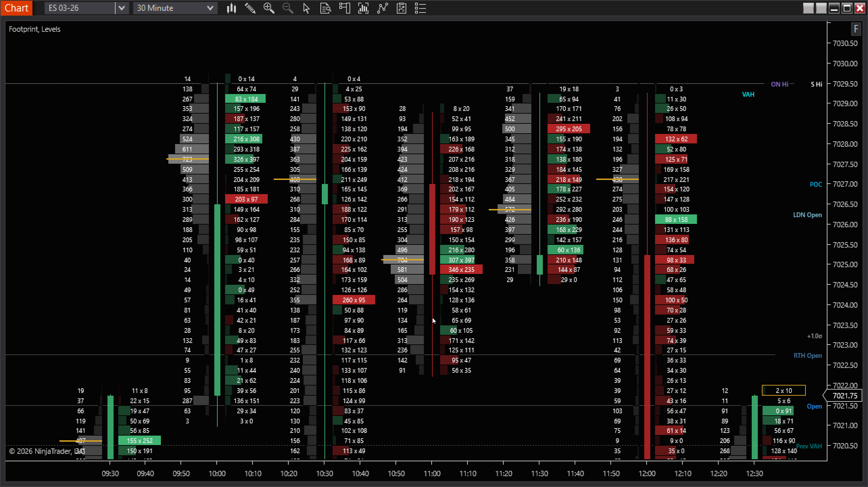This screenshot has width=868, height=487.
Task: Click the +1.0σ level label
Action: [815, 336]
